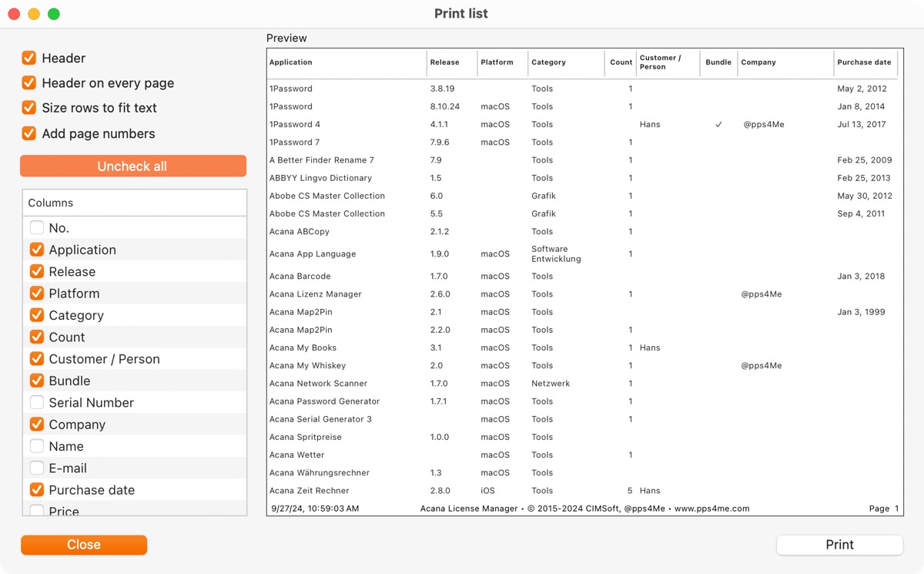This screenshot has width=924, height=574.
Task: Select release number '8.10.24'
Action: (x=445, y=106)
